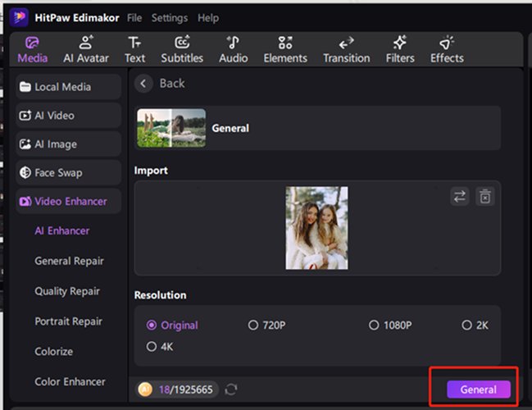Viewport: 532px width, 410px height.
Task: Select Quality Repair option
Action: click(x=67, y=291)
